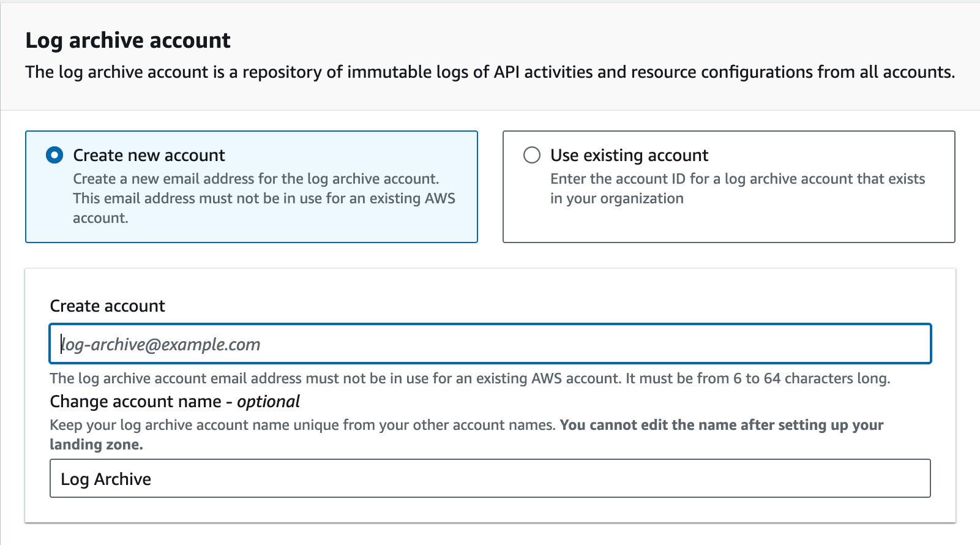
Task: Click the Log Archive account name field
Action: [490, 478]
